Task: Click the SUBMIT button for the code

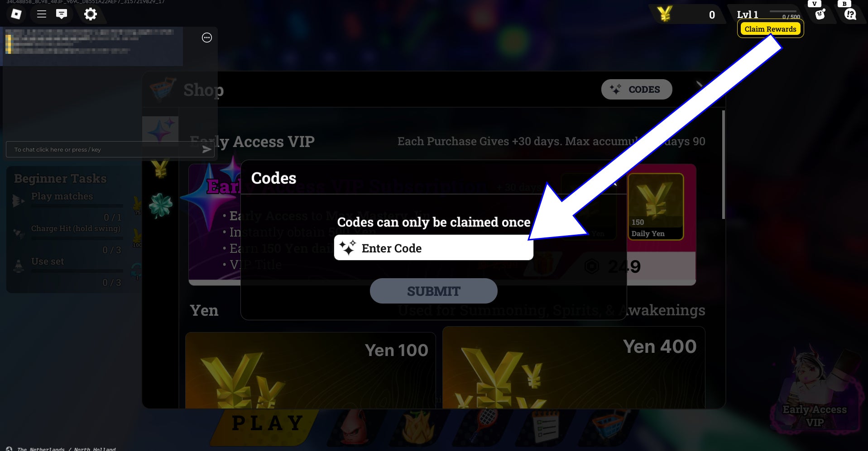Action: [433, 291]
